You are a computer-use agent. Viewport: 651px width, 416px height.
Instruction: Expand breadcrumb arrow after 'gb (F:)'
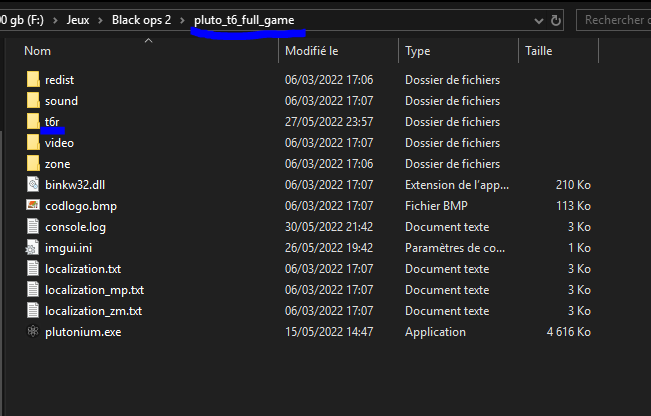coord(55,20)
